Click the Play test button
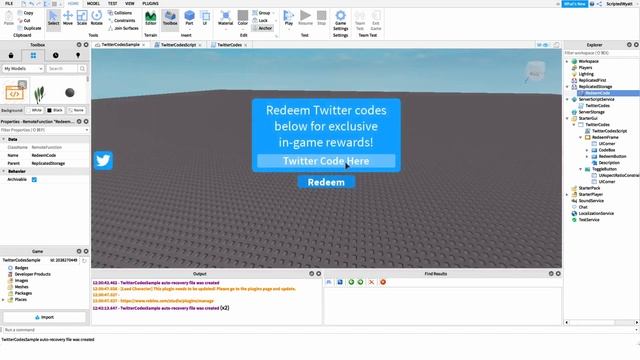 289,18
